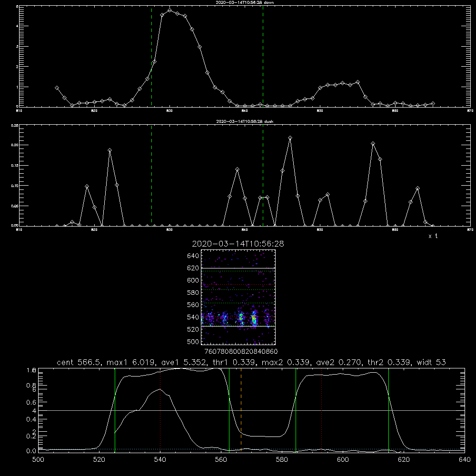Click the first diamond data point in dawn plot
The height and width of the screenshot is (476, 476).
(x=57, y=88)
